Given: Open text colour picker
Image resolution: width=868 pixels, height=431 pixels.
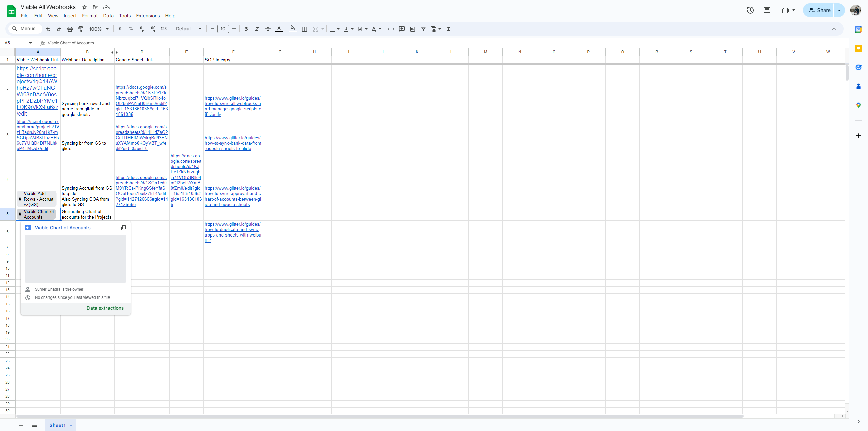Looking at the screenshot, I should (x=279, y=29).
